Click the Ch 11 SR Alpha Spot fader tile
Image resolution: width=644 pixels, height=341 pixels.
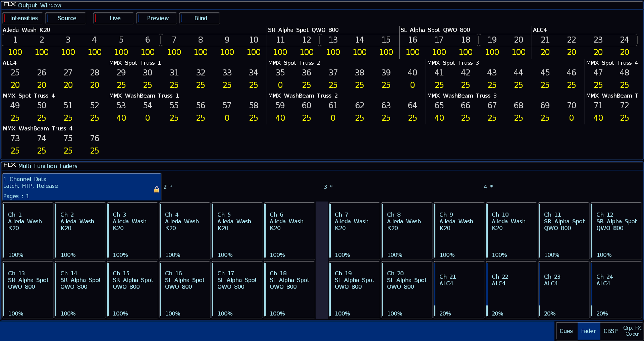[564, 231]
